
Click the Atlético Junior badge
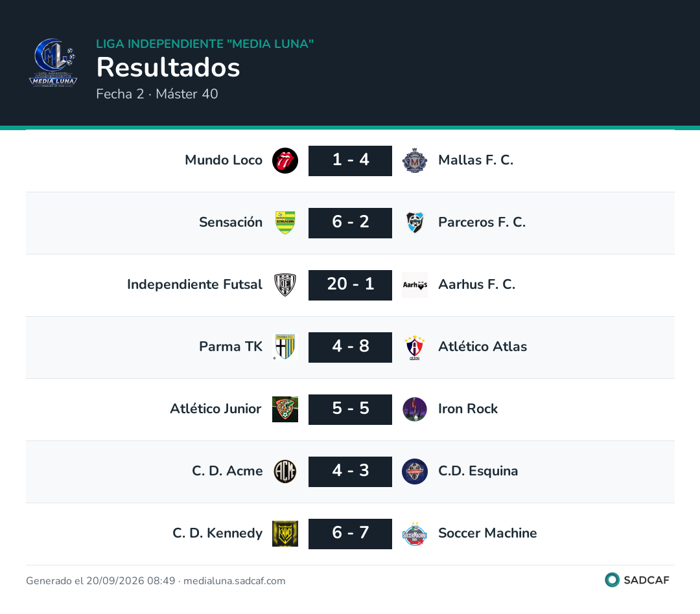(x=285, y=409)
